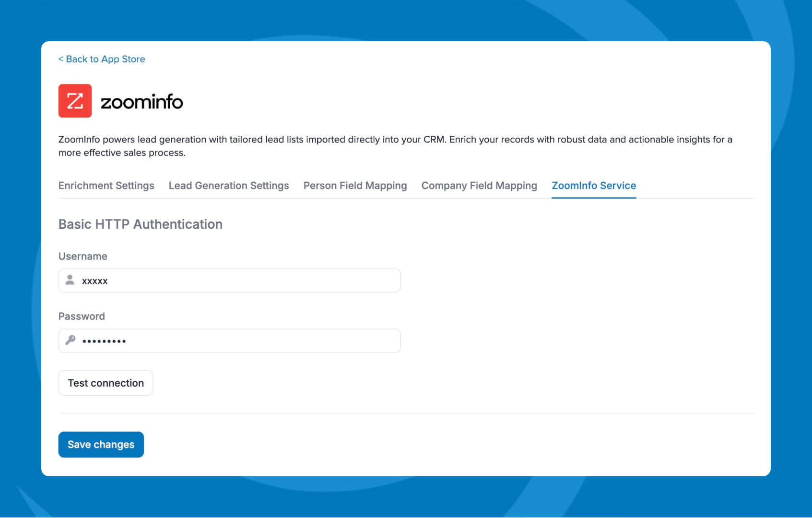This screenshot has width=812, height=518.
Task: Switch to Lead Generation Settings tab
Action: coord(228,186)
